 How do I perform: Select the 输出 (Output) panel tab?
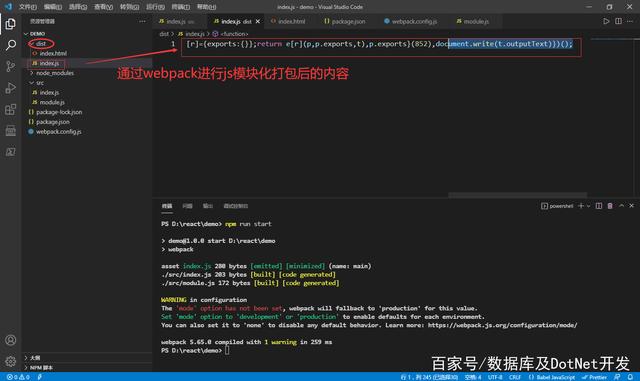point(208,206)
